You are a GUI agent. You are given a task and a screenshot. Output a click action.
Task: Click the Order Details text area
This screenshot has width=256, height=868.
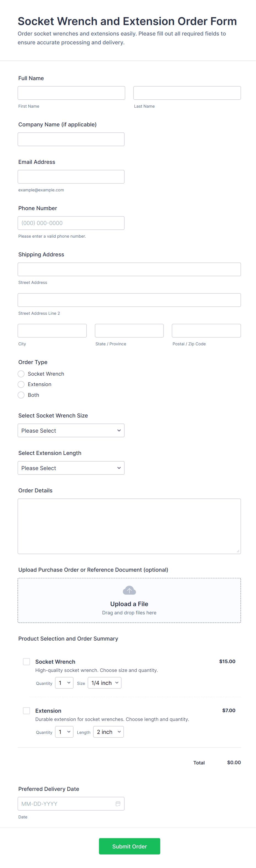(x=129, y=526)
